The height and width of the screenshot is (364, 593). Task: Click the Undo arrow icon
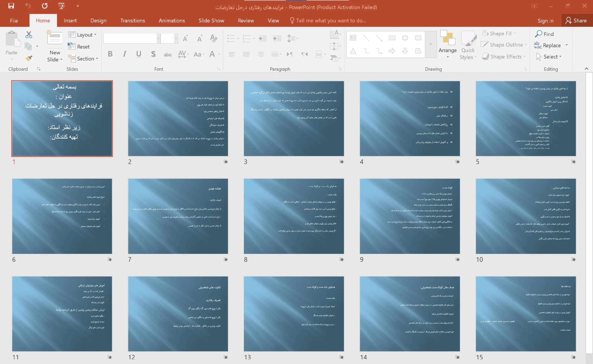point(28,6)
